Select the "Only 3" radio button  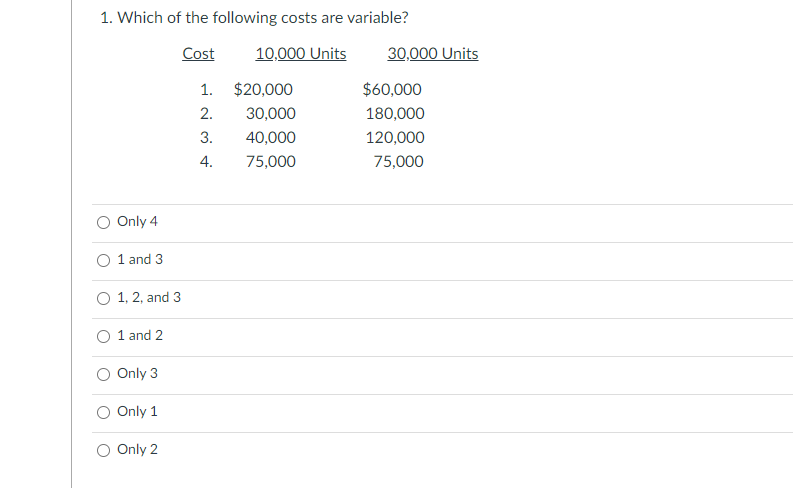(104, 374)
